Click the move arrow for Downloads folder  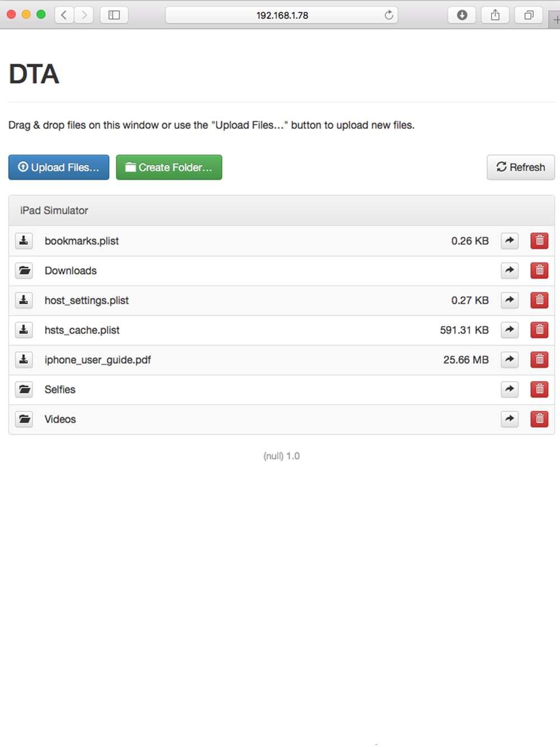(x=510, y=270)
